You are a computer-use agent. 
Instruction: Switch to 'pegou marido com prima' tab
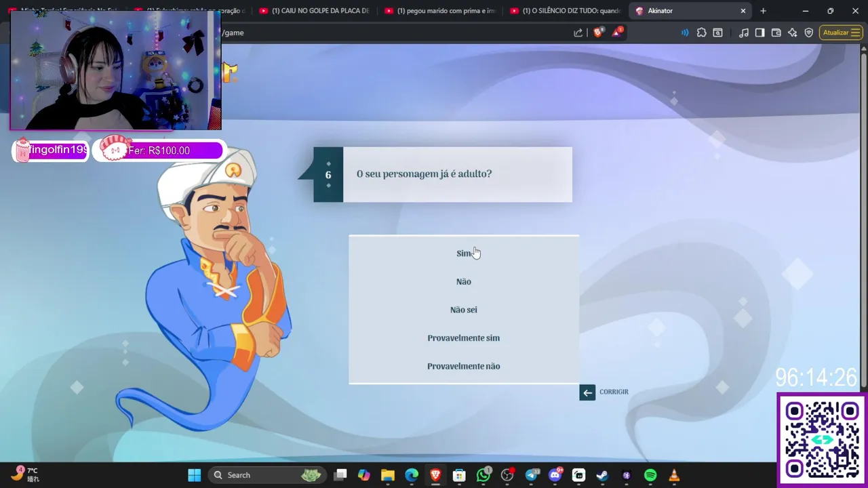pos(439,11)
